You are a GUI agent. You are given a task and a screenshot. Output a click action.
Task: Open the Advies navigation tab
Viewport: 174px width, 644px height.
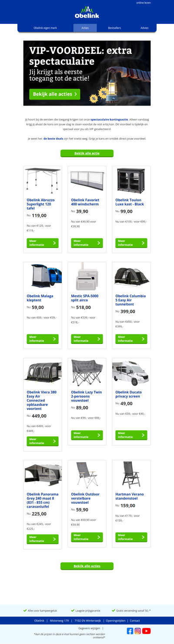(144, 28)
